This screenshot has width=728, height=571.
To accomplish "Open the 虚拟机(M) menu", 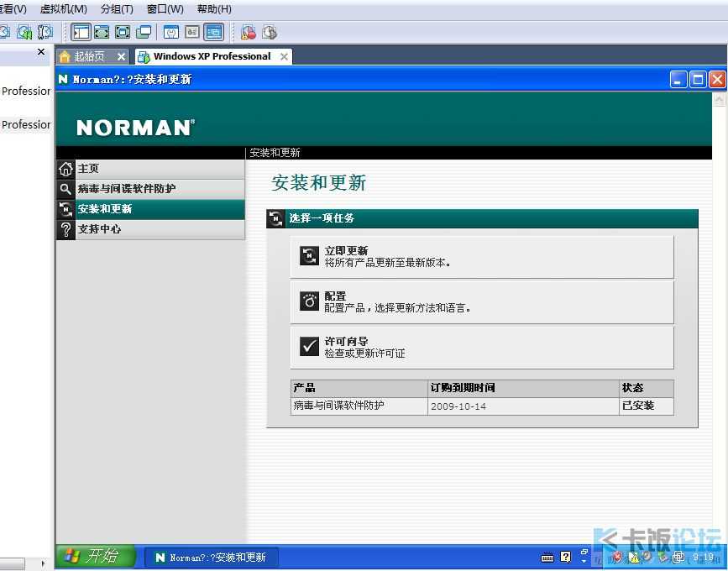I will tap(63, 9).
